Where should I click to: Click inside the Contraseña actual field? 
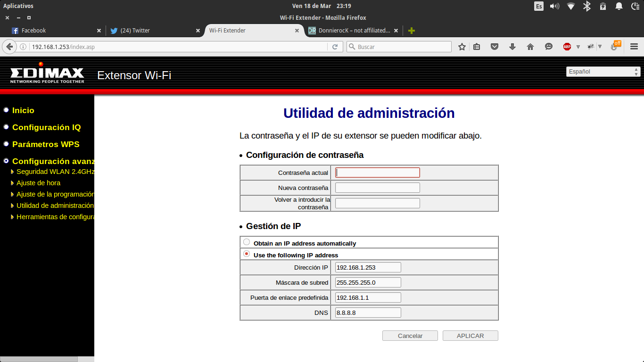click(376, 172)
